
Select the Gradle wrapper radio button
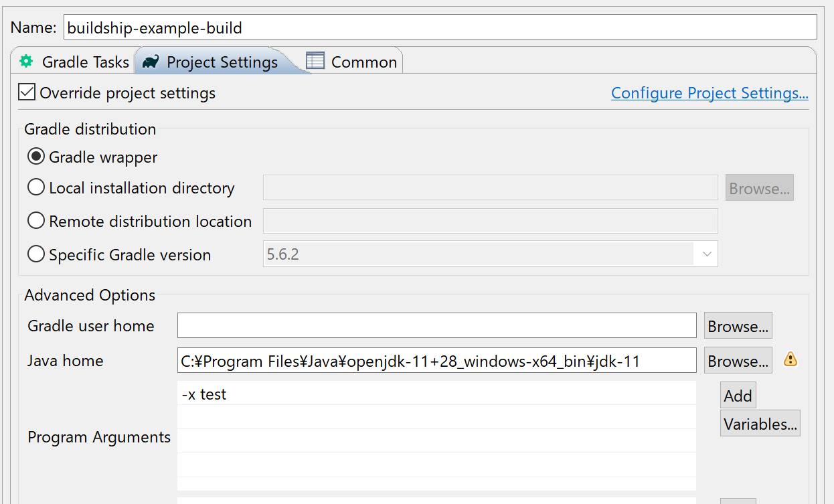click(35, 156)
